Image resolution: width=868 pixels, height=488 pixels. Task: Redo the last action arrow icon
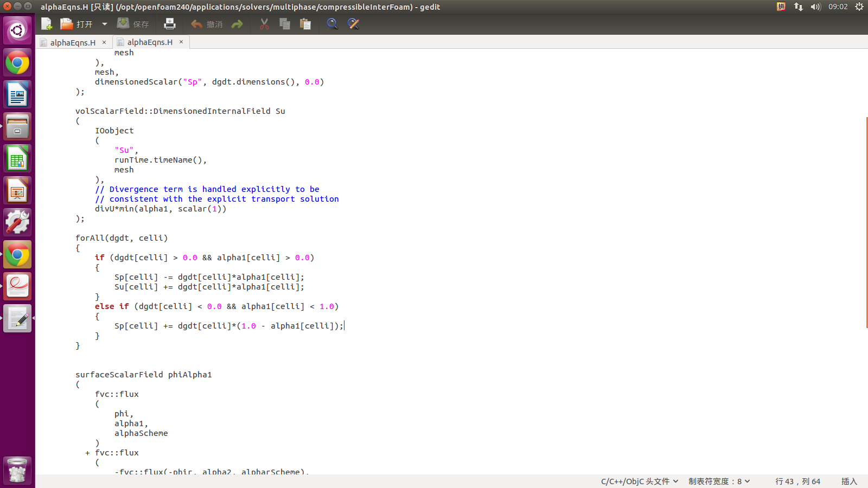tap(237, 24)
